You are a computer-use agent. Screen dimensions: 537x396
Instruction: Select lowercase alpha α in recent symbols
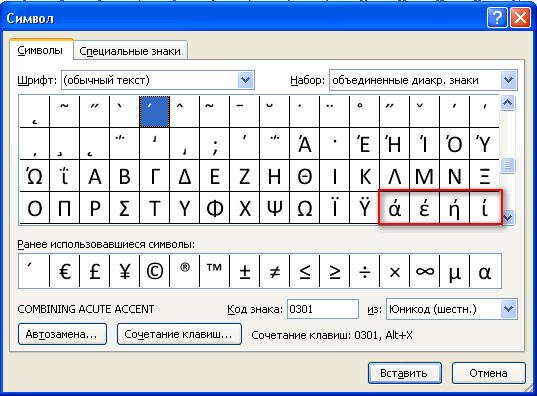[485, 271]
